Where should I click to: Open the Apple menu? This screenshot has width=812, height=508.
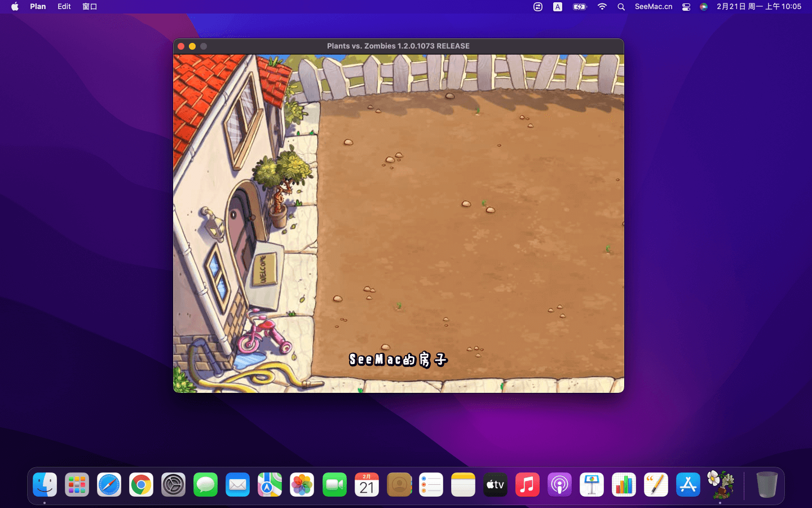pos(15,7)
